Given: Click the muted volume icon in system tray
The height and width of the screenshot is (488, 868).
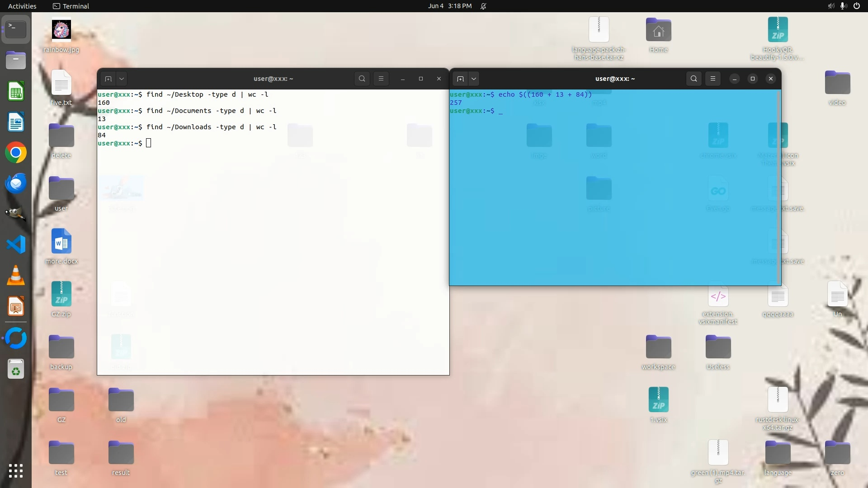Looking at the screenshot, I should (x=831, y=6).
